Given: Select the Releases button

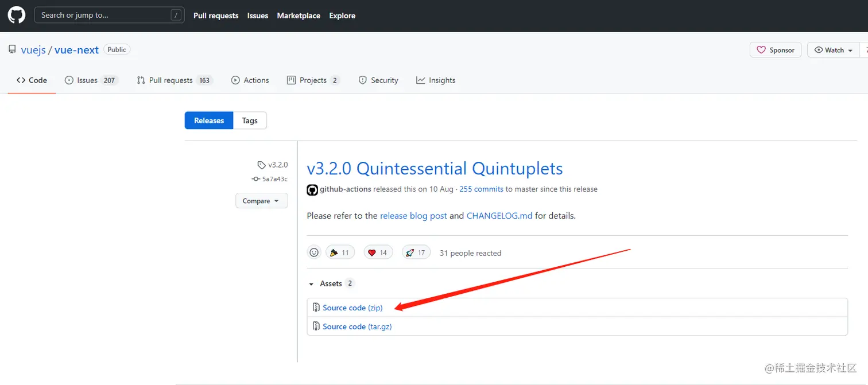Looking at the screenshot, I should tap(209, 120).
